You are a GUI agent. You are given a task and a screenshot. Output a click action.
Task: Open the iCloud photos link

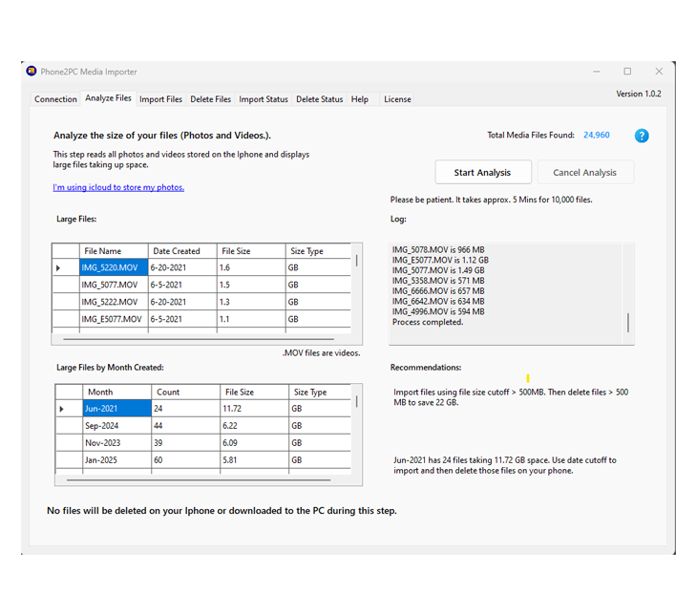(x=118, y=187)
